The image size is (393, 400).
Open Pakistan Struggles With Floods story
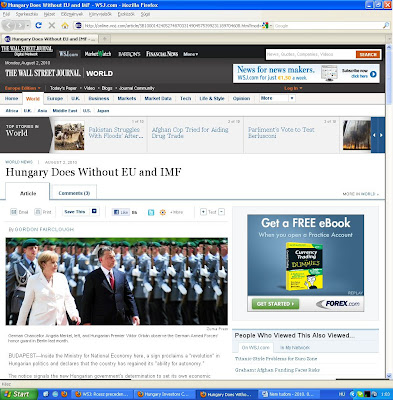(x=116, y=132)
